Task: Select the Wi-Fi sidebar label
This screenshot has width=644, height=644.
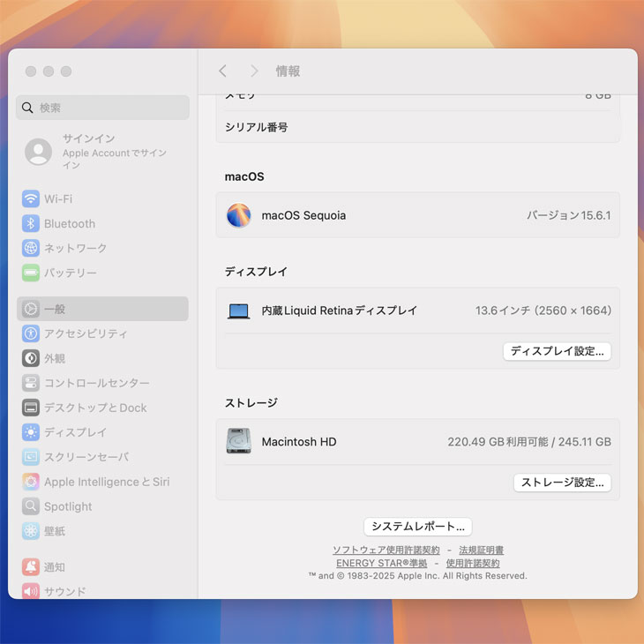Action: 58,198
